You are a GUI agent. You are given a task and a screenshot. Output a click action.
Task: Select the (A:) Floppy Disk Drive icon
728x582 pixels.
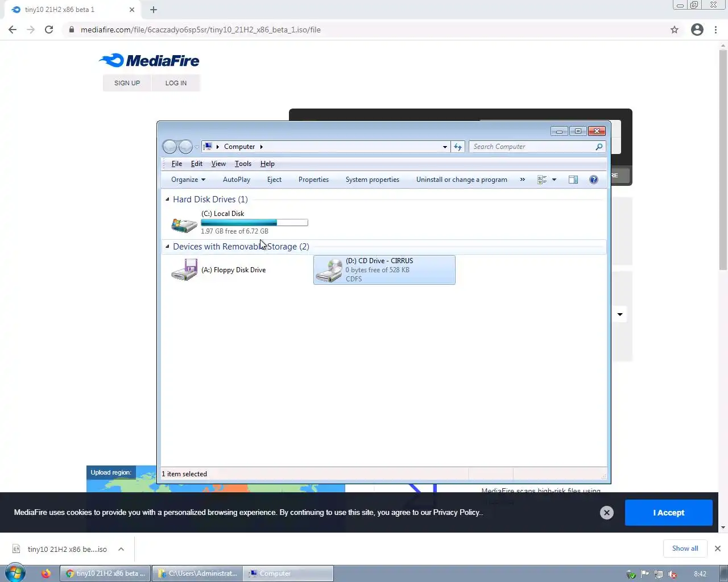pyautogui.click(x=184, y=270)
